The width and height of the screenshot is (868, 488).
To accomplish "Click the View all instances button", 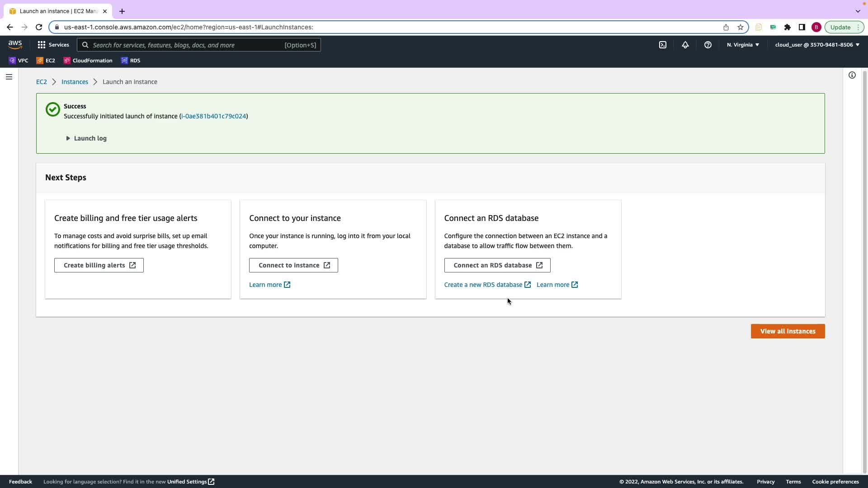I will tap(788, 331).
